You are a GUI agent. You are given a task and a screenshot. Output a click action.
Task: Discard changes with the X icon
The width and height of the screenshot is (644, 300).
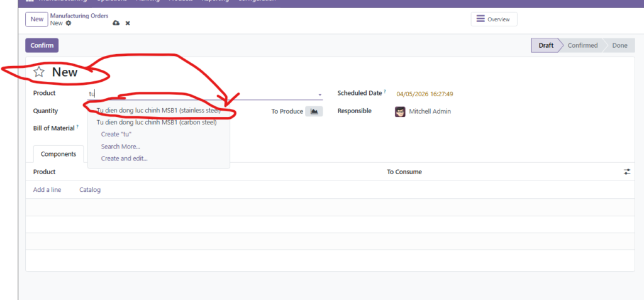128,23
